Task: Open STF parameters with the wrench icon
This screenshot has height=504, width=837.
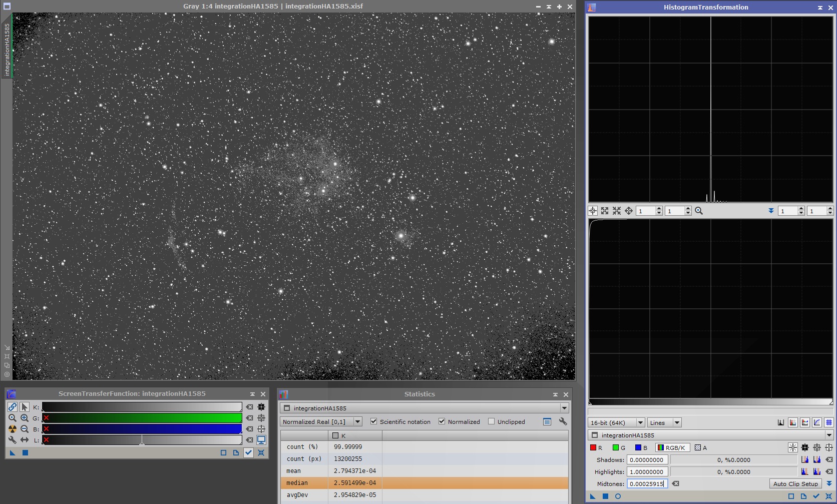Action: point(13,440)
